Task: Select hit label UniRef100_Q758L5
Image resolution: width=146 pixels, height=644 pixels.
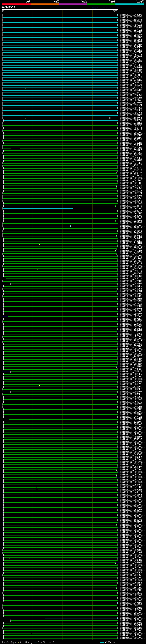Action: point(131,123)
